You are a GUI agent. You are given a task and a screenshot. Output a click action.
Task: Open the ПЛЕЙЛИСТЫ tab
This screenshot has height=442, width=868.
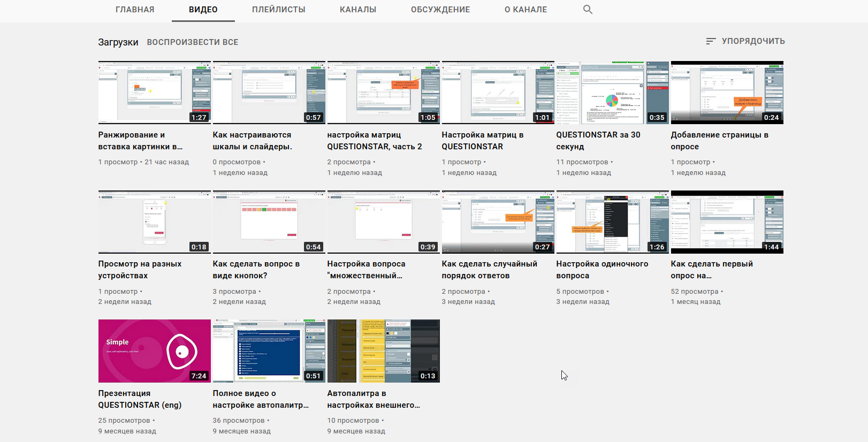click(x=279, y=10)
